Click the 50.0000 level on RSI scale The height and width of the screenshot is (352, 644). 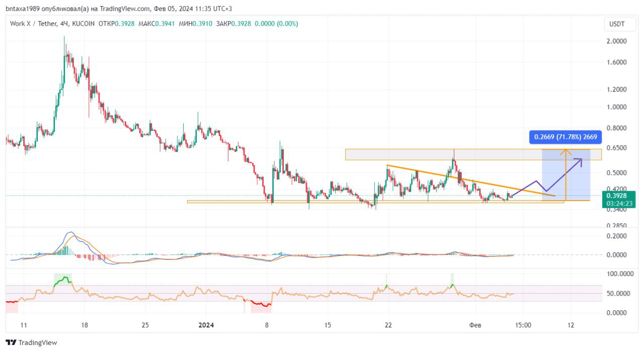coord(616,293)
